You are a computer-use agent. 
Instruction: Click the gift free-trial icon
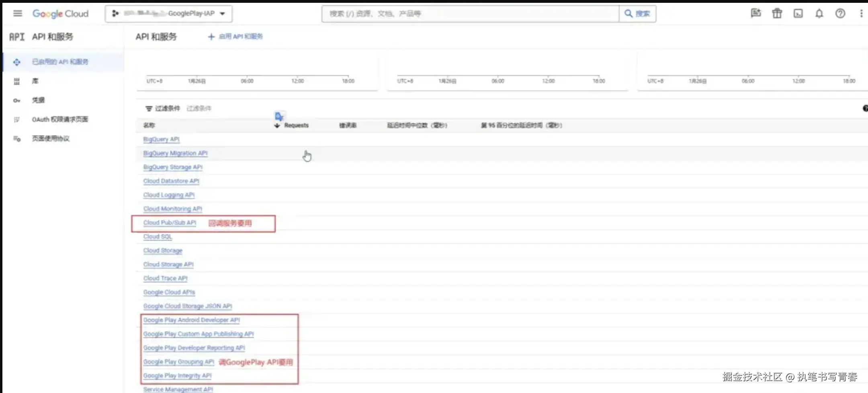777,13
